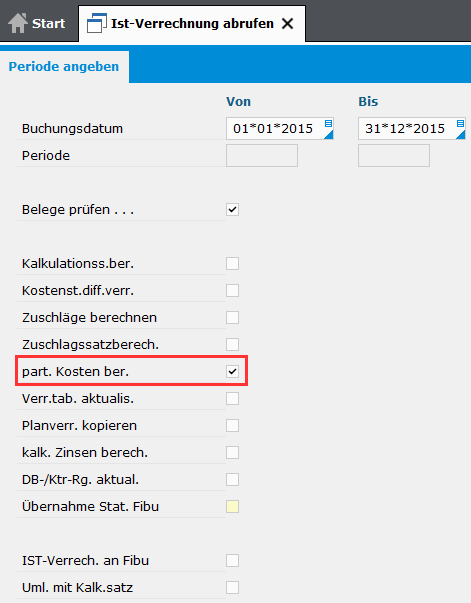
Task: Enable IST-Verrech. an Fibu checkbox
Action: click(232, 561)
